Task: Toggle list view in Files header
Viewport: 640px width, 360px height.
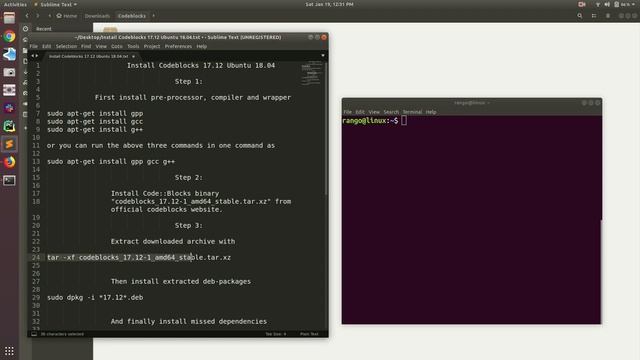Action: (594, 16)
